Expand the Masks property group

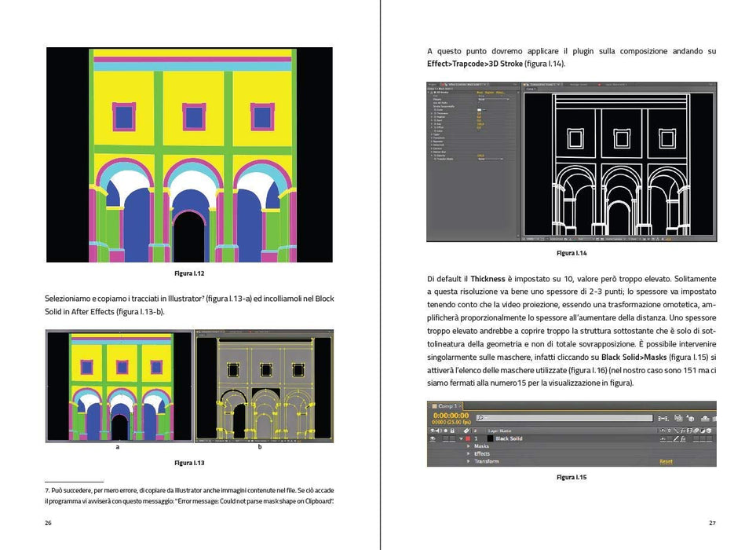[x=468, y=445]
